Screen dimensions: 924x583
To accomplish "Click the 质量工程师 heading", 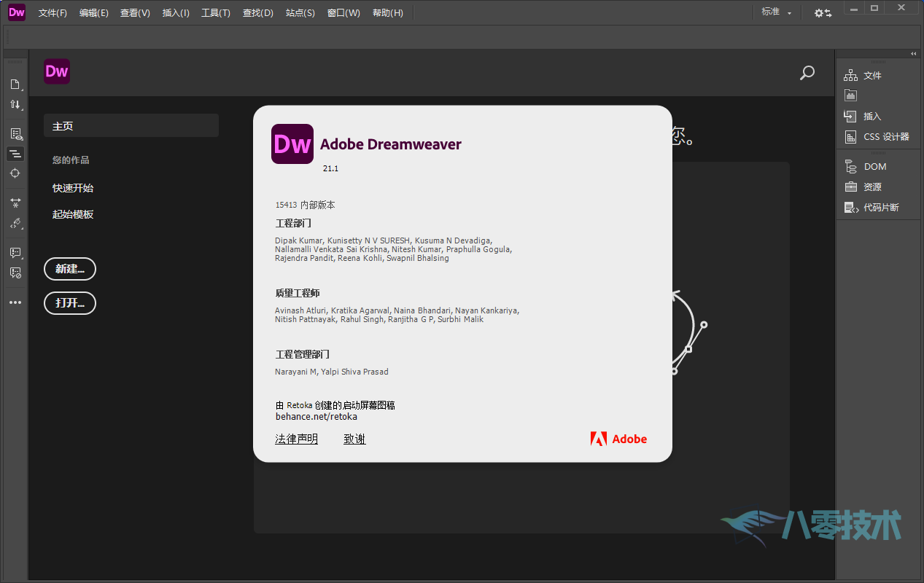I will tap(298, 293).
